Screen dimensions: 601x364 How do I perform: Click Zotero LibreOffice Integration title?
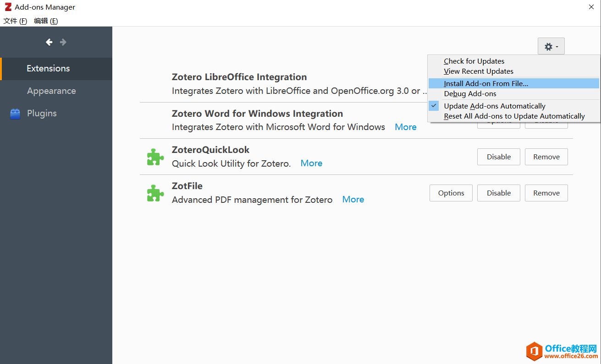click(239, 77)
